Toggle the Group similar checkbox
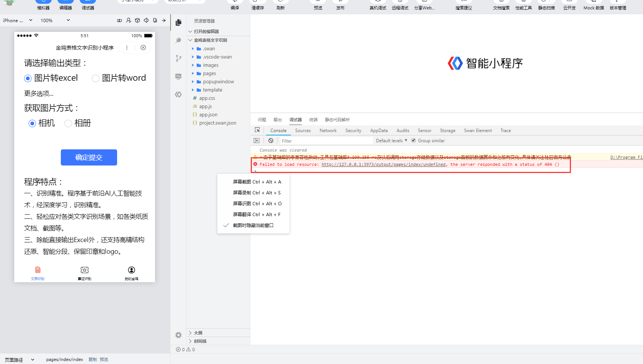Viewport: 643px width, 364px height. (413, 141)
